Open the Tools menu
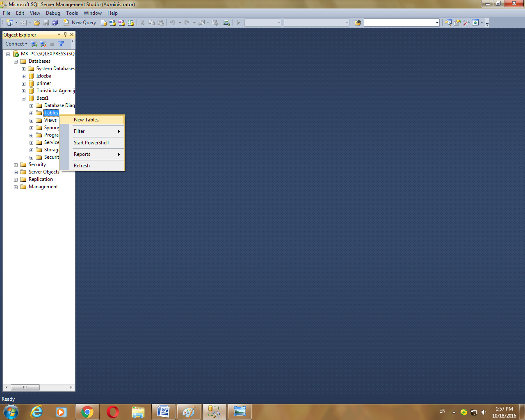Screen dimensions: 525x420 click(72, 13)
